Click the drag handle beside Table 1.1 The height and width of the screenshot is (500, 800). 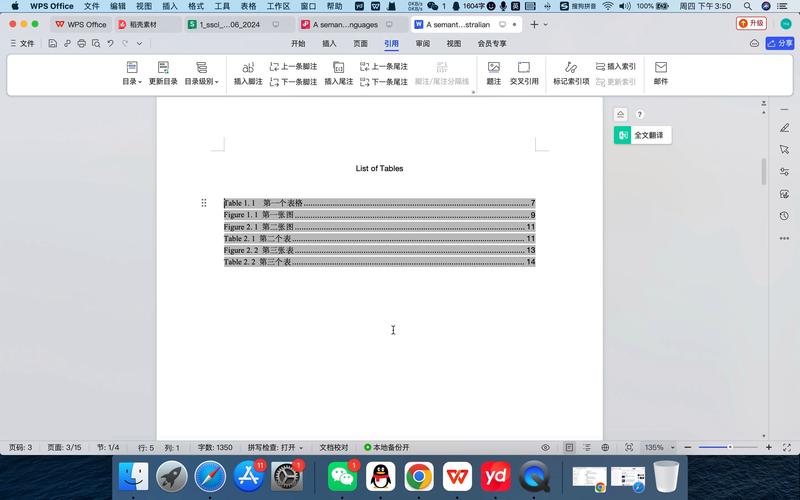tap(204, 203)
